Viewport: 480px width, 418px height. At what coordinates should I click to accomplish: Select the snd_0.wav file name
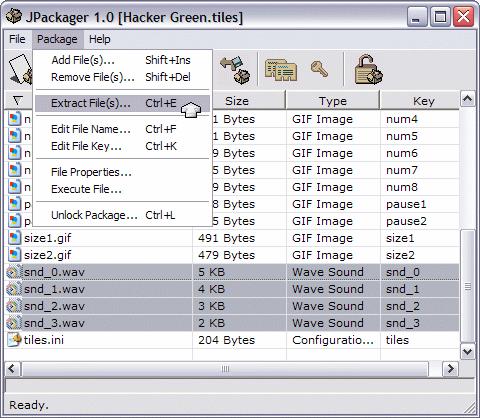54,272
